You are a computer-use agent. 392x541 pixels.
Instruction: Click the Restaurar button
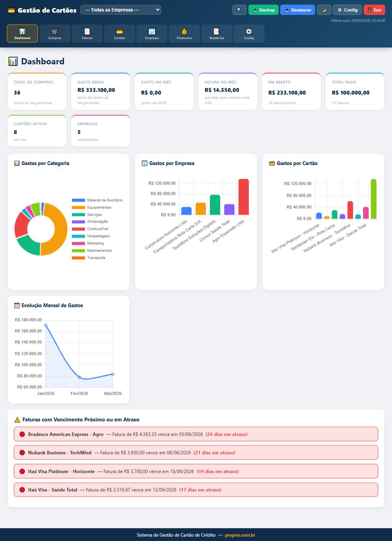[297, 10]
